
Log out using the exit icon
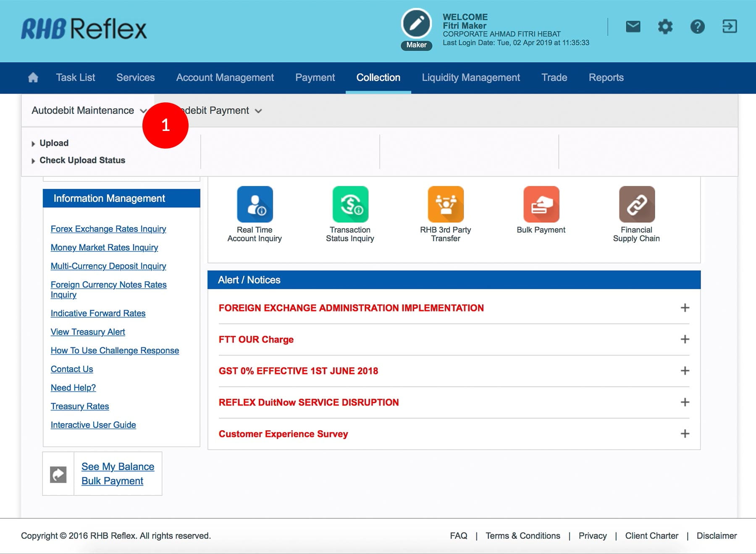(730, 26)
